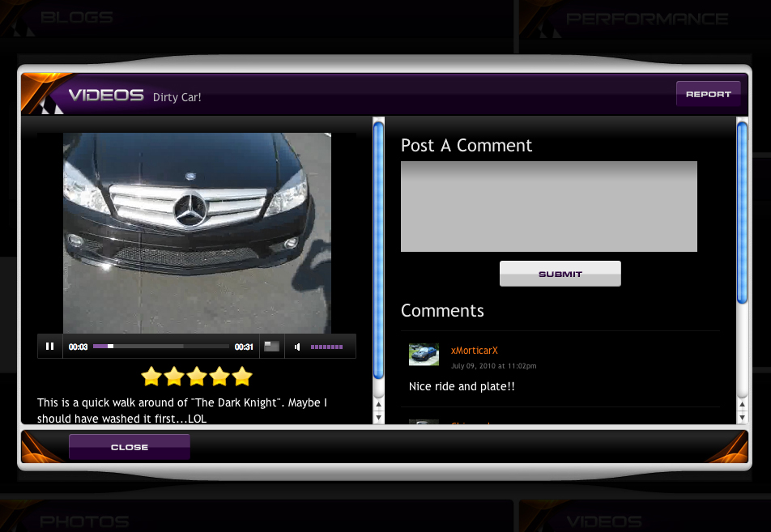Click the video frame showing the Mercedes
The height and width of the screenshot is (532, 771).
(197, 233)
